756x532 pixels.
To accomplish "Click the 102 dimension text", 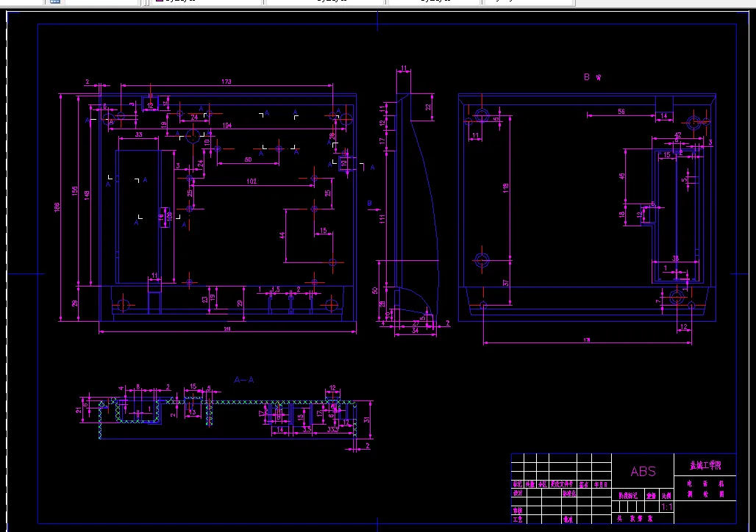I will (x=252, y=181).
